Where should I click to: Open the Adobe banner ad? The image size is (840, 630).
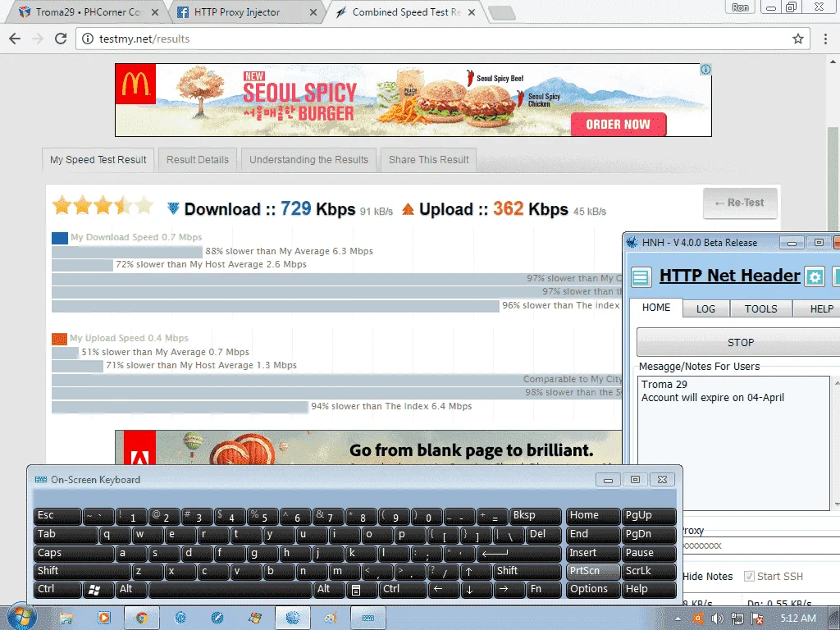pyautogui.click(x=368, y=448)
